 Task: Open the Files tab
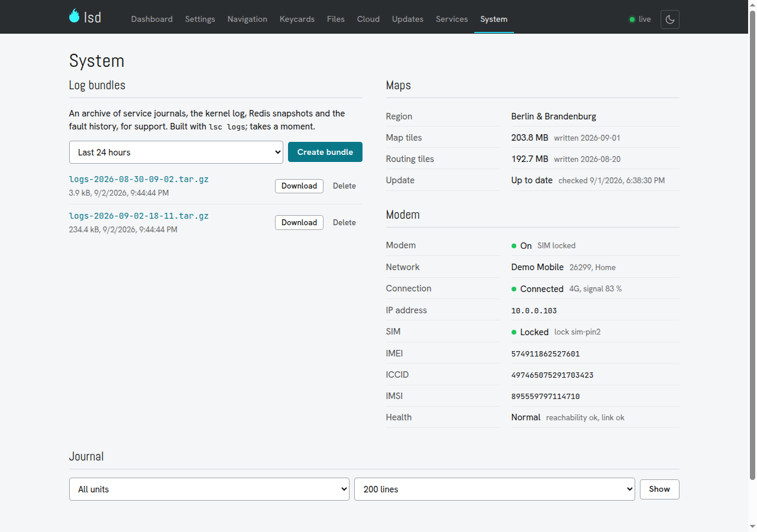click(x=336, y=19)
